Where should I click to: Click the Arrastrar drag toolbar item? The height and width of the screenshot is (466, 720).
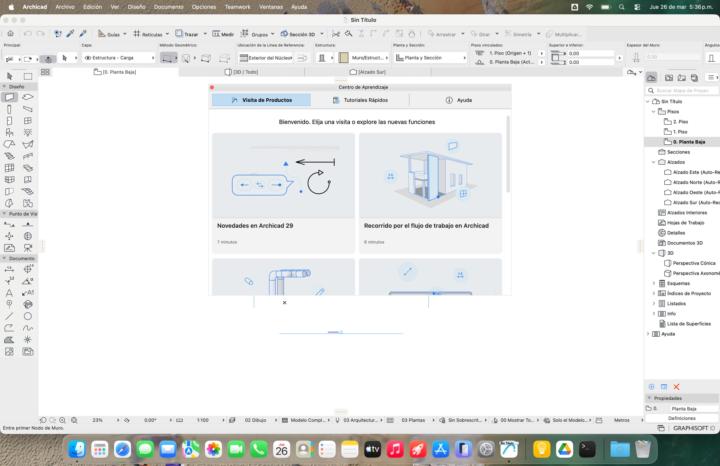[442, 34]
